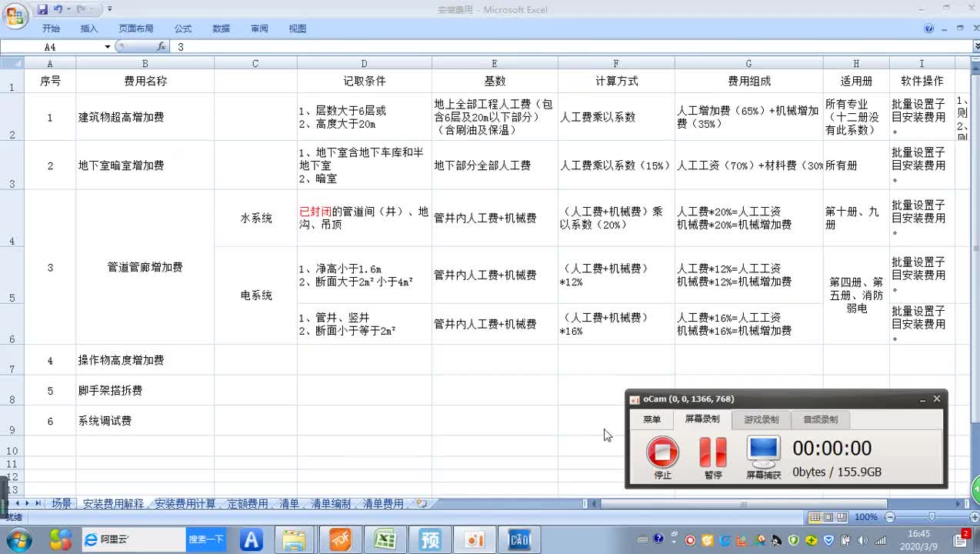The image size is (980, 554).
Task: Click the Name Box showing A4
Action: [52, 47]
